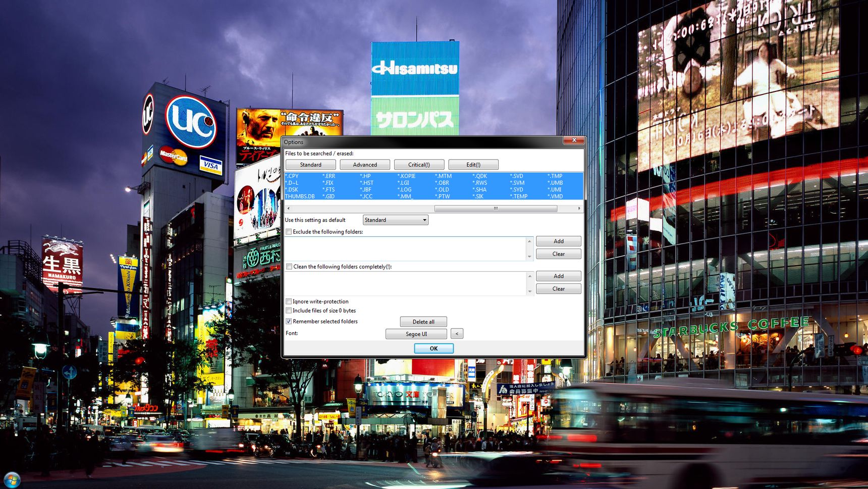This screenshot has width=868, height=489.
Task: Select the *.PTW file pattern
Action: (x=443, y=197)
